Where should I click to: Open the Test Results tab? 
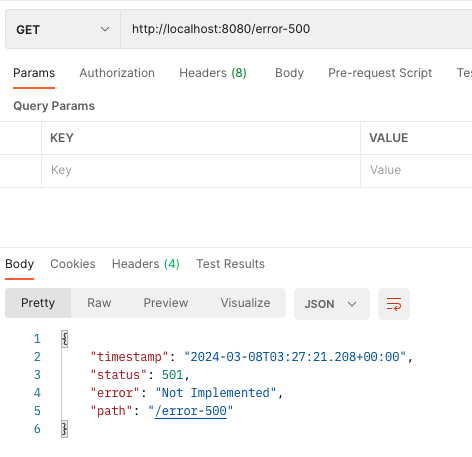point(230,264)
